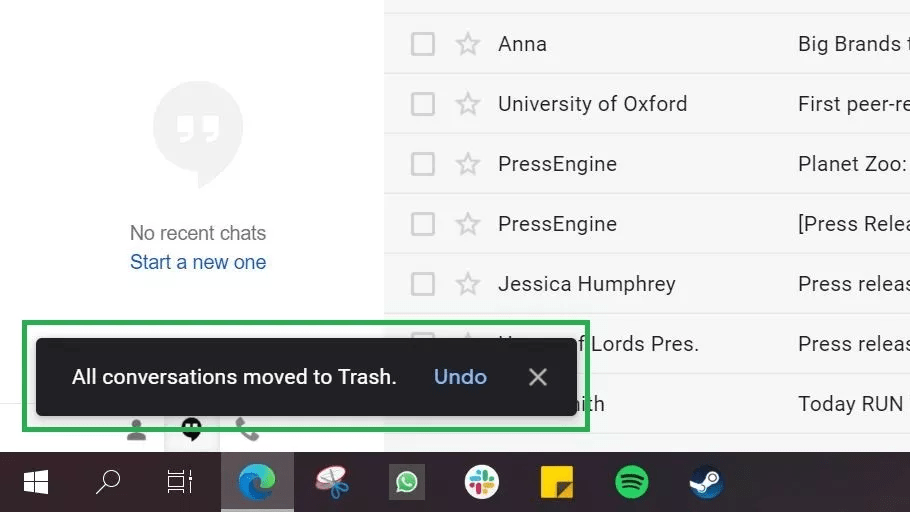Viewport: 910px width, 512px height.
Task: Open WhatsApp from the taskbar
Action: click(x=407, y=482)
